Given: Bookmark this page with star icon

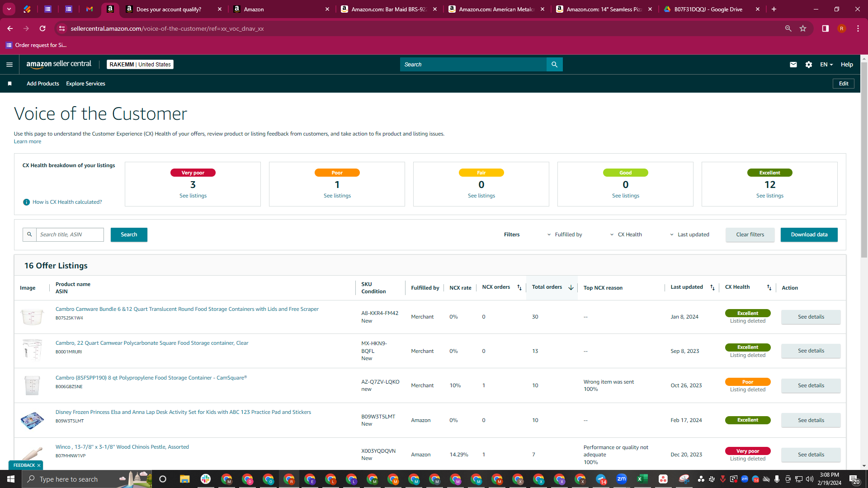Looking at the screenshot, I should tap(803, 28).
